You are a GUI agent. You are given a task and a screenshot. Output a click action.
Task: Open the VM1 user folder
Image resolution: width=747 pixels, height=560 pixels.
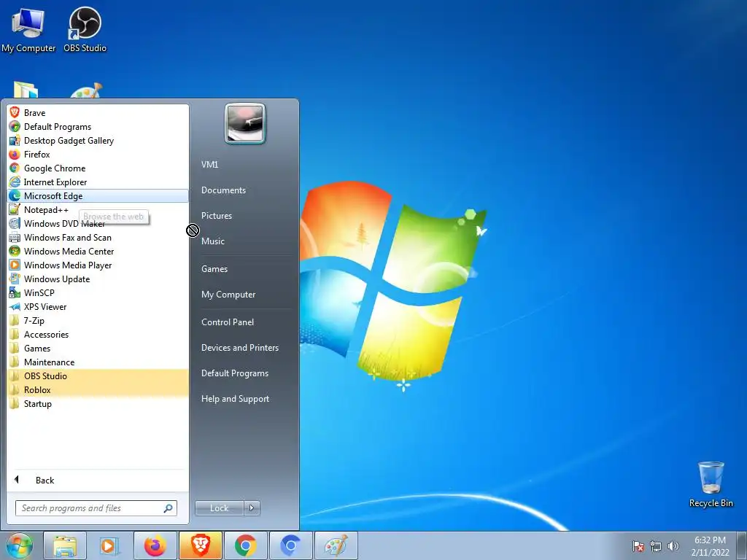(x=244, y=164)
